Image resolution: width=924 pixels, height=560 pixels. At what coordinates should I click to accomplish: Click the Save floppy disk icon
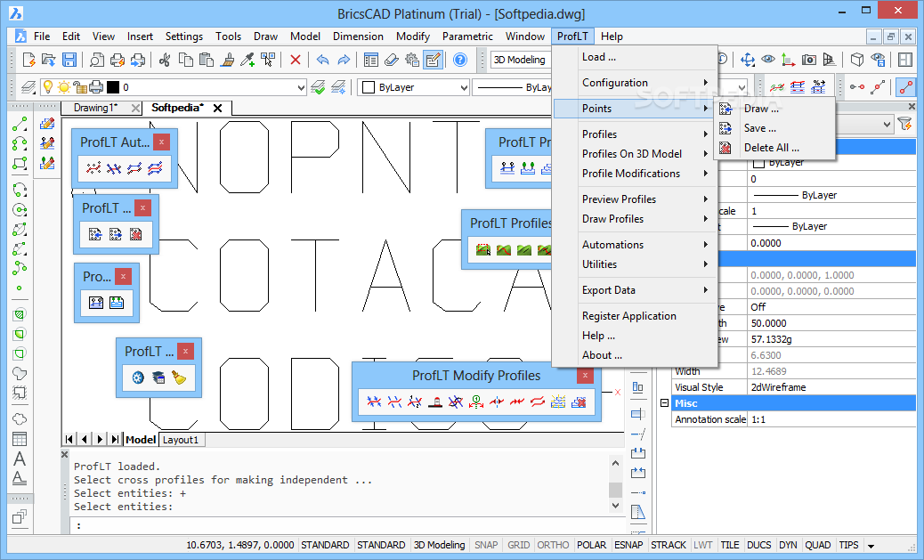click(69, 60)
